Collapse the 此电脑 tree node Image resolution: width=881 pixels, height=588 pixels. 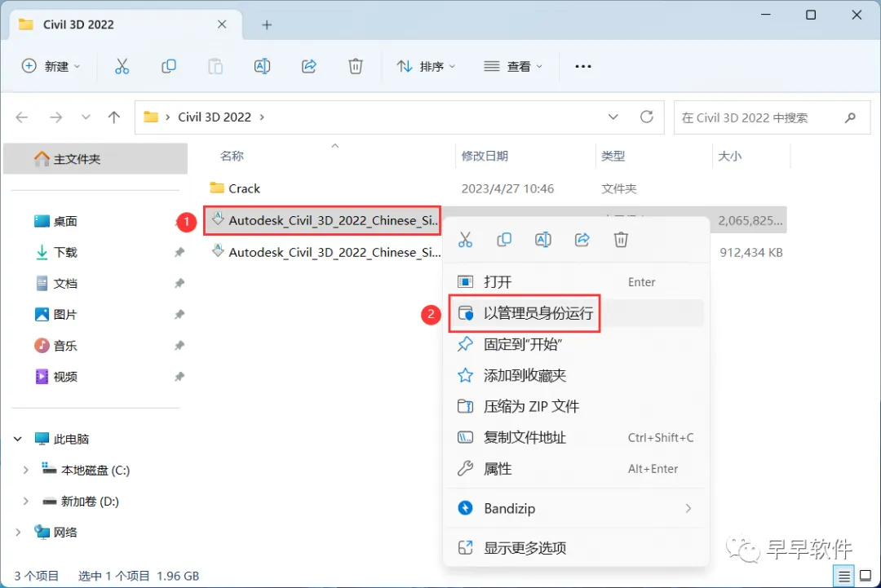(18, 439)
